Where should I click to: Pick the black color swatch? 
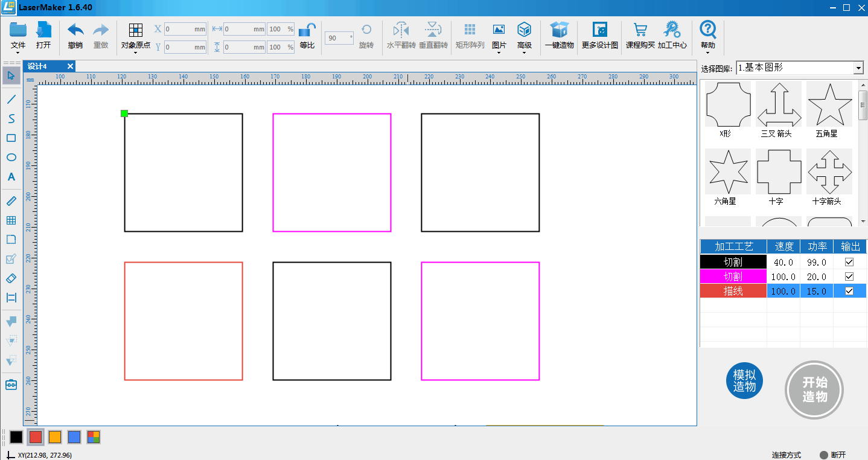point(16,437)
